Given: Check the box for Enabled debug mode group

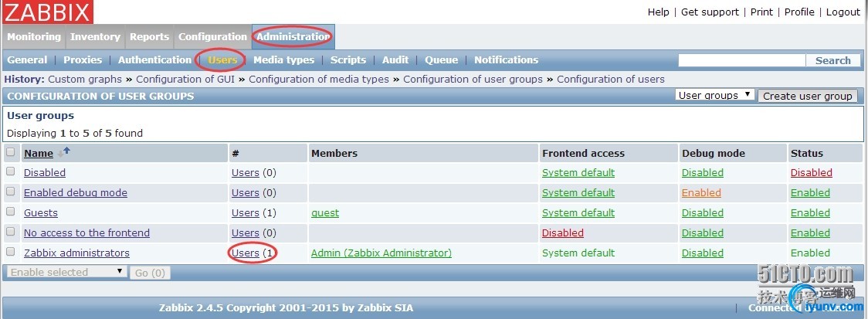Looking at the screenshot, I should tap(11, 192).
